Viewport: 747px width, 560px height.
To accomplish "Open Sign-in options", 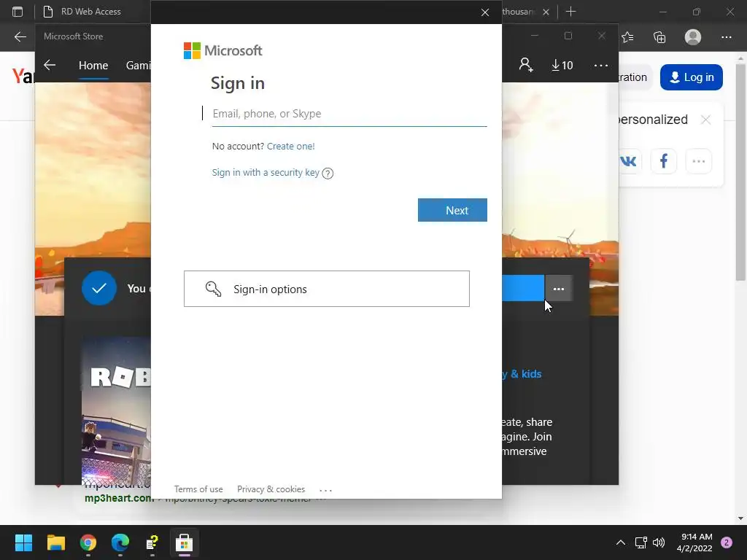I will point(327,289).
